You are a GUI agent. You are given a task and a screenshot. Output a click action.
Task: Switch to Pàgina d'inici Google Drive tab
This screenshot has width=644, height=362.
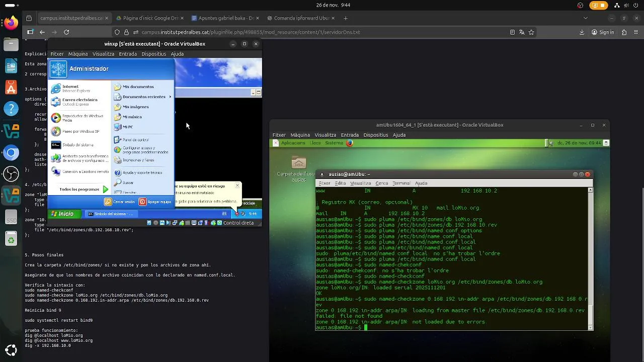coord(150,18)
